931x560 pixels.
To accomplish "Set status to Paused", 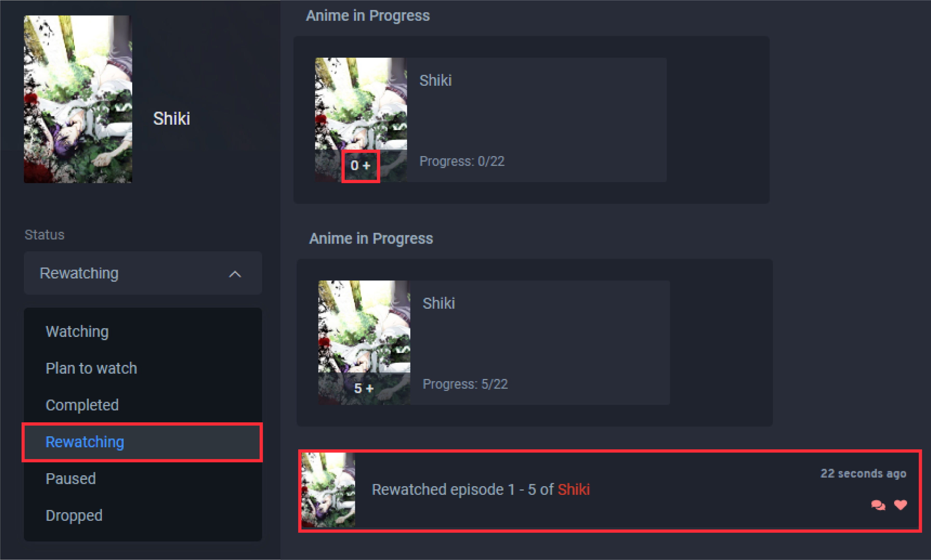I will [71, 479].
